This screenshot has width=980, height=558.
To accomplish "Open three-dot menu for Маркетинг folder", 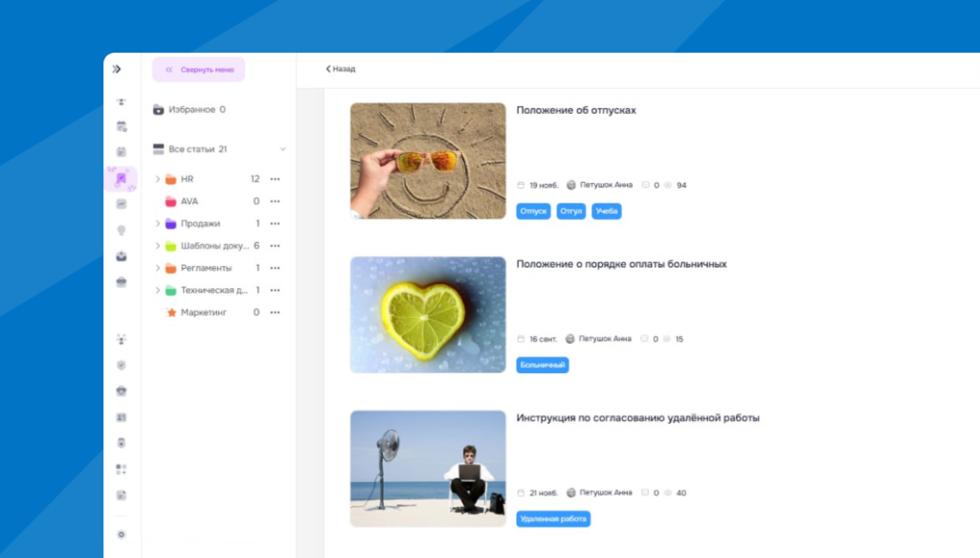I will (x=275, y=313).
